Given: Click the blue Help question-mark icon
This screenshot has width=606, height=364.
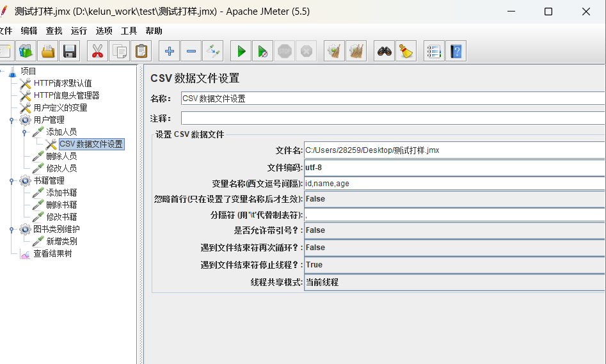Looking at the screenshot, I should (456, 51).
